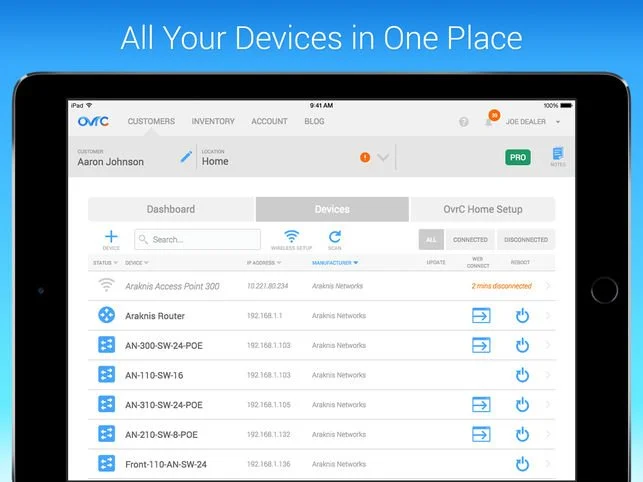Image resolution: width=643 pixels, height=482 pixels.
Task: Click the green PRO button
Action: pos(518,157)
